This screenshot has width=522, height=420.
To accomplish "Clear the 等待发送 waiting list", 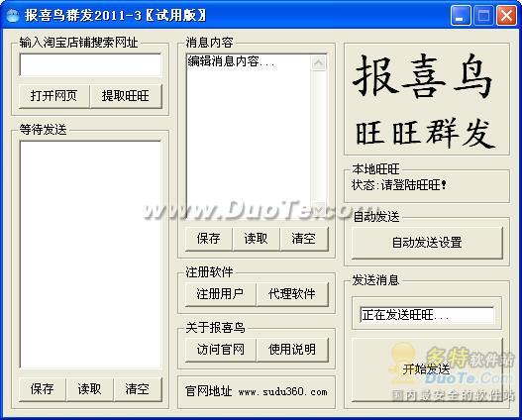I will [x=137, y=389].
